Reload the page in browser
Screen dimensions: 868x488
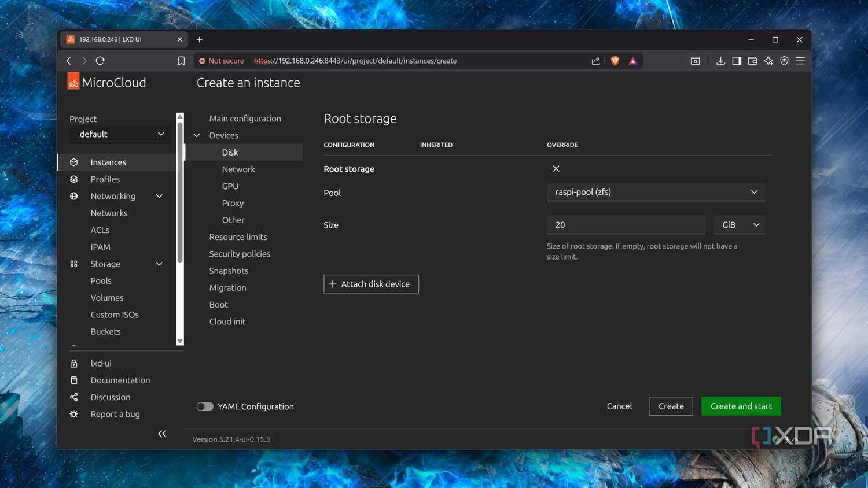(x=100, y=61)
